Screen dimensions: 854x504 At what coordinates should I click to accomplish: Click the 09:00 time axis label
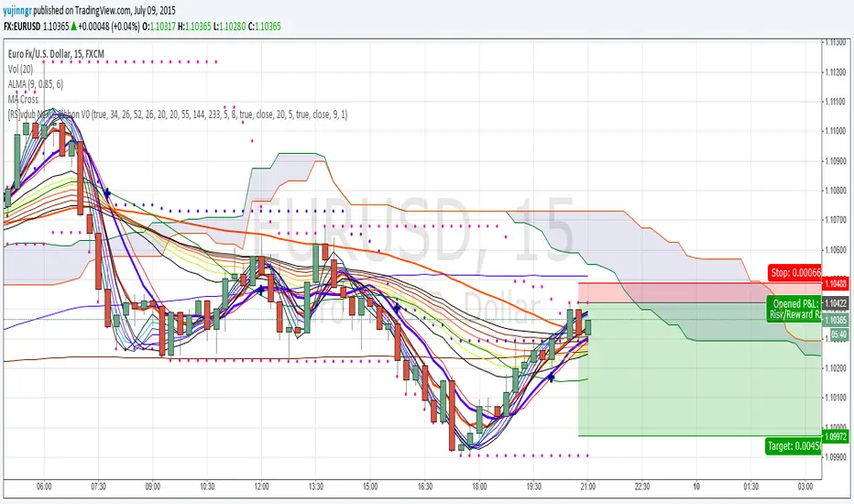pos(153,486)
